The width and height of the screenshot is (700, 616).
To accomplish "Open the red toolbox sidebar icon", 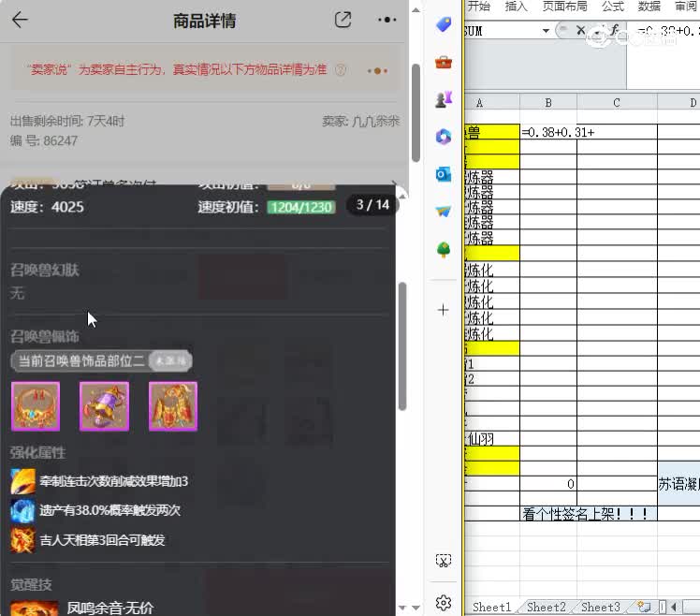I will (x=444, y=62).
